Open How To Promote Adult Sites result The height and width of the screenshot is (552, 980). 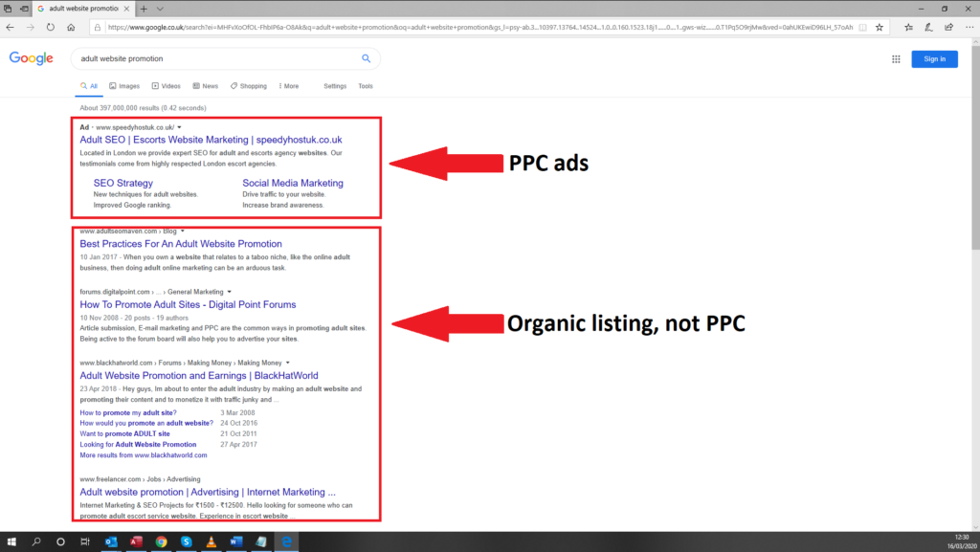tap(188, 305)
